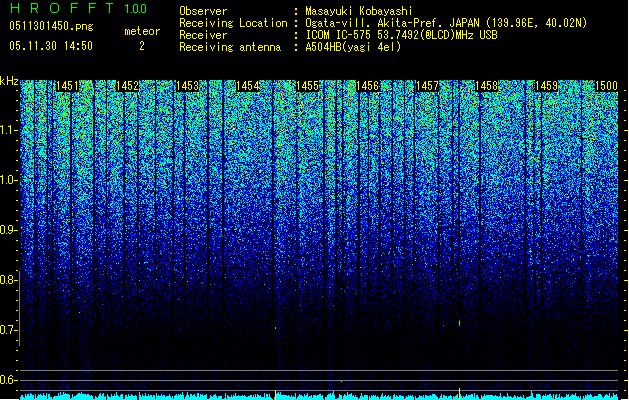
Task: Click the 1.1 frequency axis label
Action: tap(8, 130)
